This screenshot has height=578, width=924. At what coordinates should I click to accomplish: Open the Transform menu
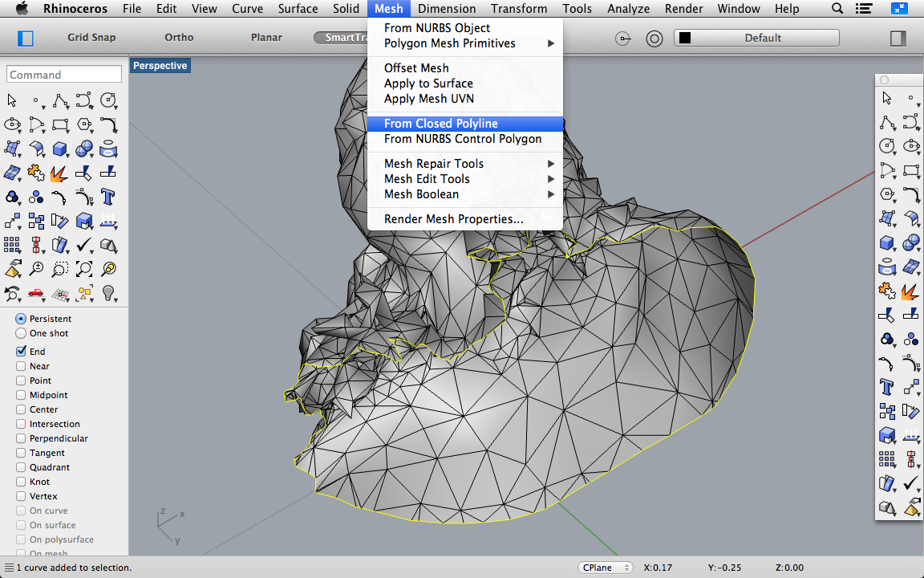[x=520, y=9]
